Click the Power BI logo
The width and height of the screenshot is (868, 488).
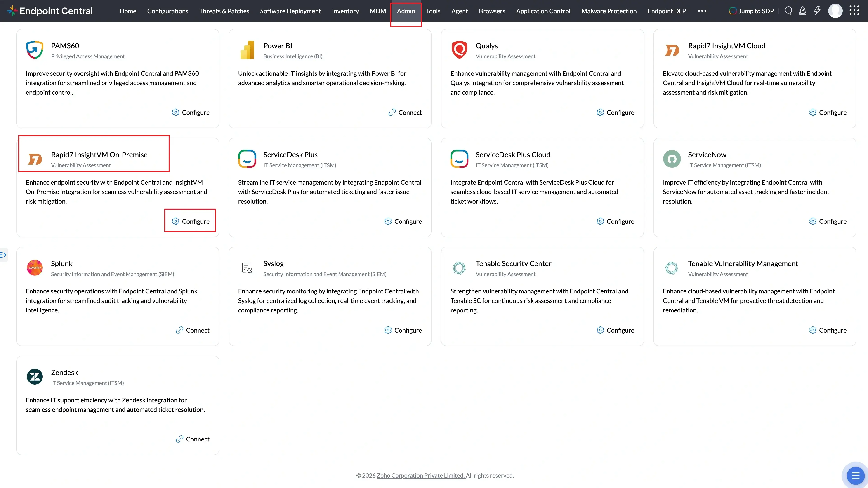pos(247,50)
